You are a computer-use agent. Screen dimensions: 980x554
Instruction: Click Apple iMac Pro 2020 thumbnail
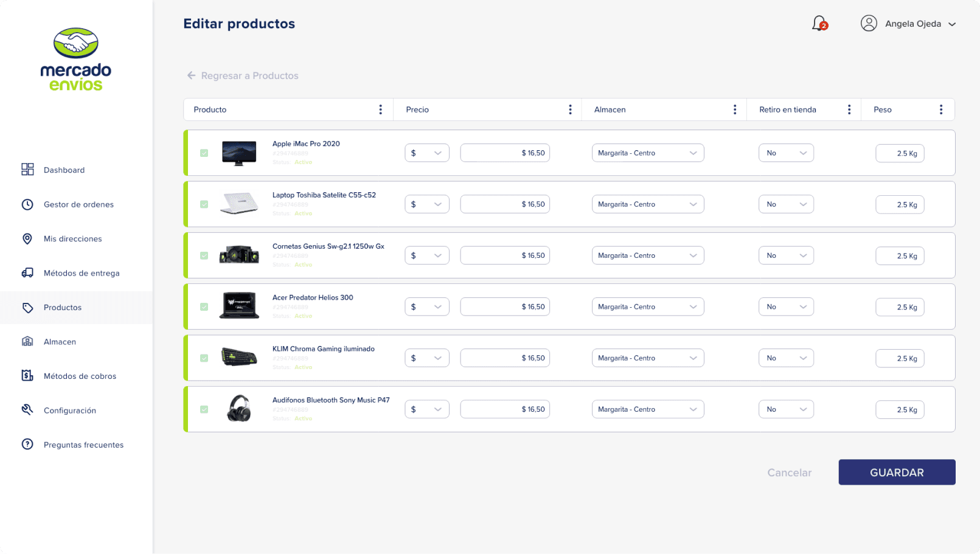coord(239,153)
